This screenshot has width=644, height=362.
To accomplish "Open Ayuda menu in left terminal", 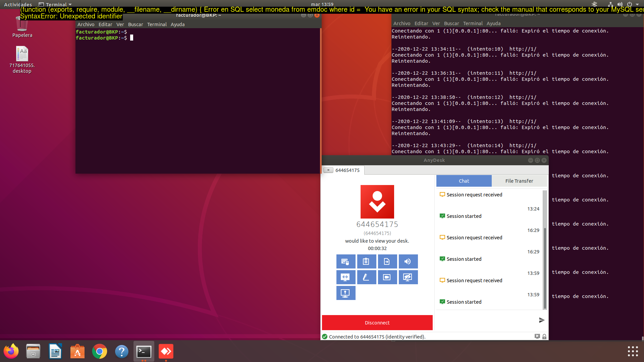I will (x=177, y=24).
